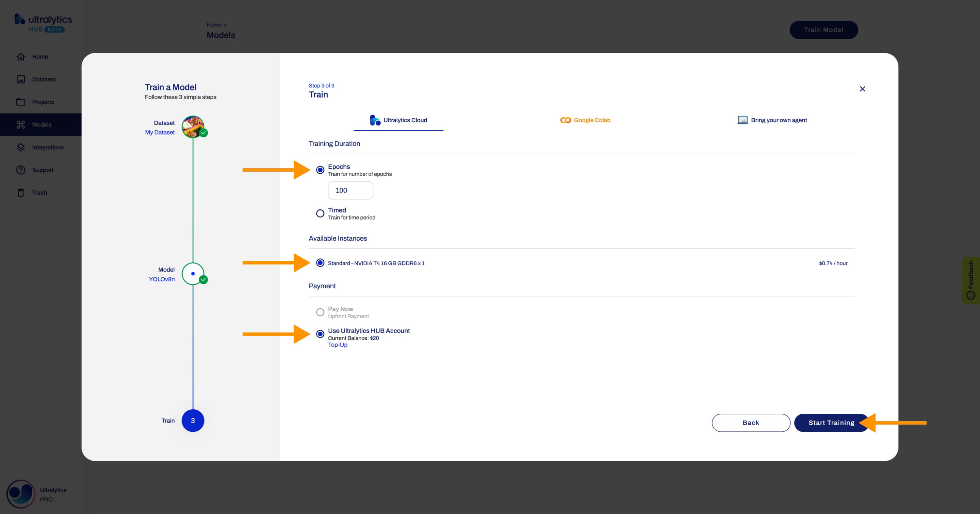
Task: Edit the epochs count input field
Action: pos(350,190)
